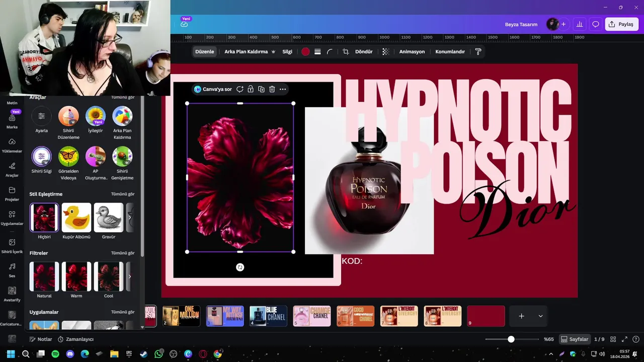Open Spotify from taskbar
This screenshot has height=362, width=644.
[x=55, y=354]
